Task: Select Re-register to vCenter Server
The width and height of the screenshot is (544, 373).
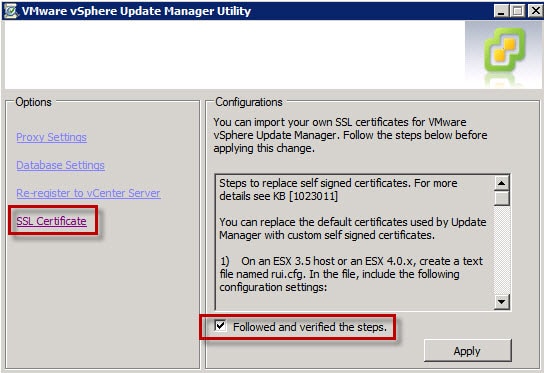Action: point(88,193)
